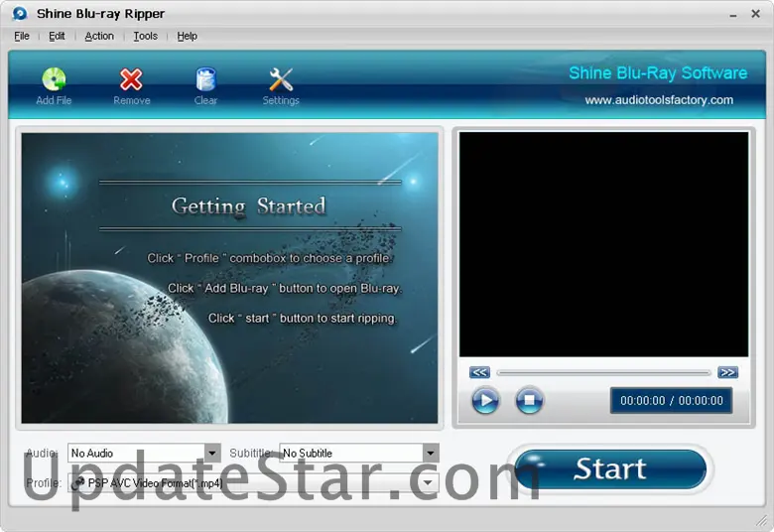Image resolution: width=774 pixels, height=532 pixels.
Task: Click the preview seek slider track
Action: tap(603, 373)
